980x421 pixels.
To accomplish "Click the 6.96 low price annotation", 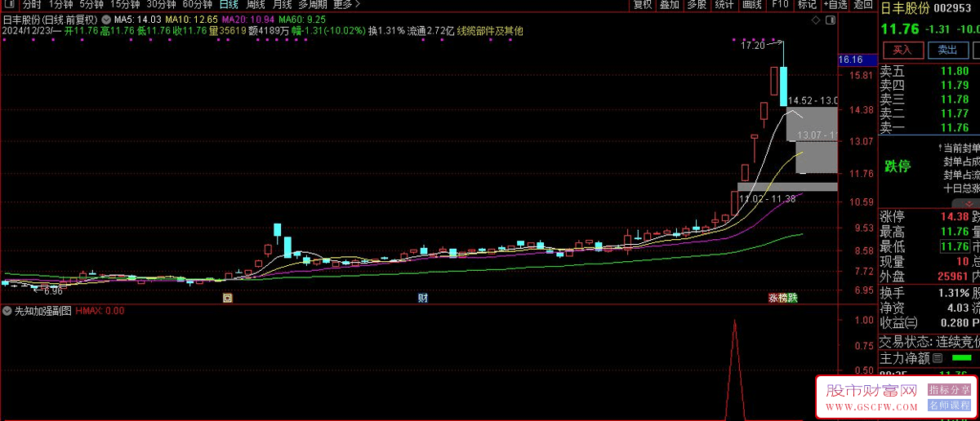I will pos(53,290).
